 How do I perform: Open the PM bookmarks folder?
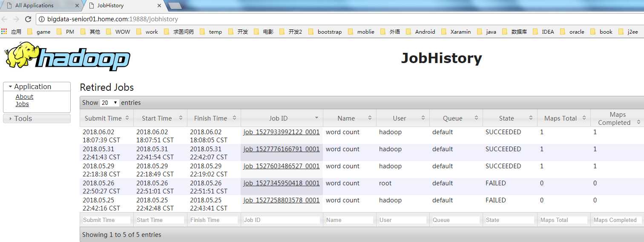pos(65,32)
